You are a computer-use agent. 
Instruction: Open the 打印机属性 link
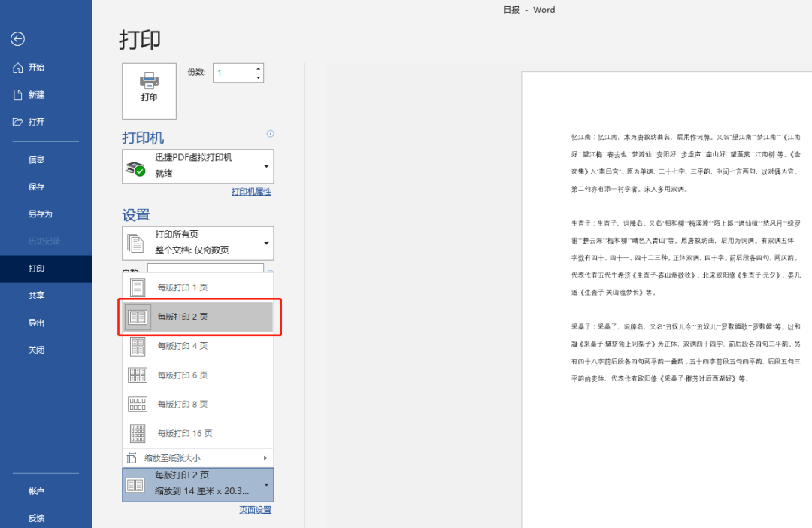[x=251, y=192]
